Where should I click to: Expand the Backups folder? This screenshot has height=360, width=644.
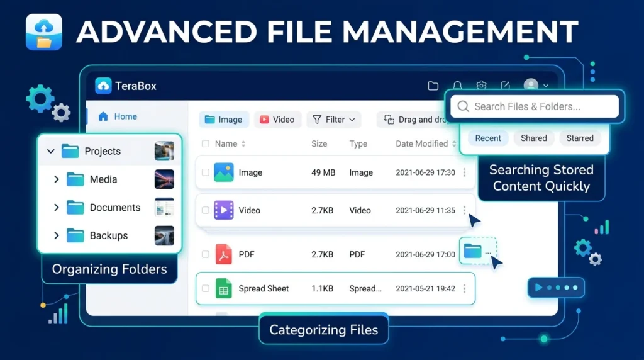(57, 235)
